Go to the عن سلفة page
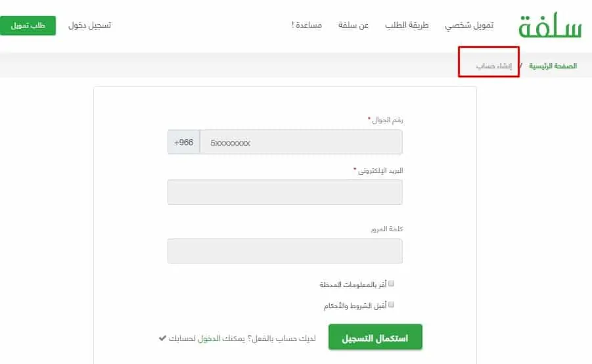This screenshot has width=592, height=364. point(353,26)
